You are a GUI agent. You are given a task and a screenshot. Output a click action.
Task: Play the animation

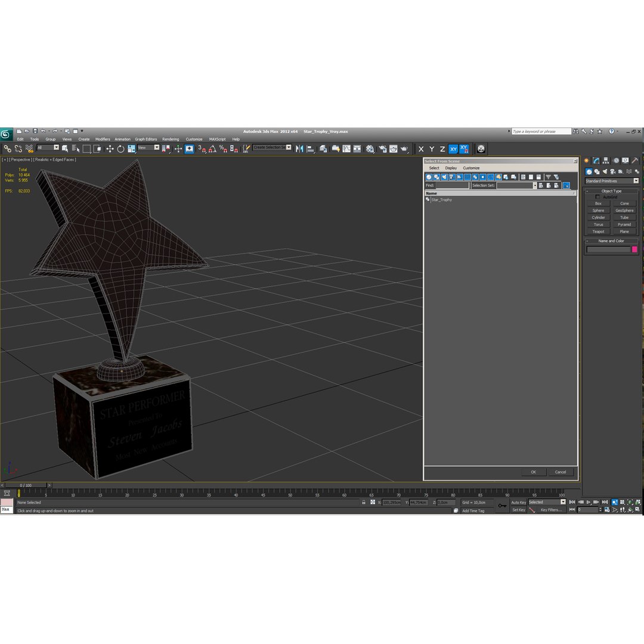click(589, 502)
